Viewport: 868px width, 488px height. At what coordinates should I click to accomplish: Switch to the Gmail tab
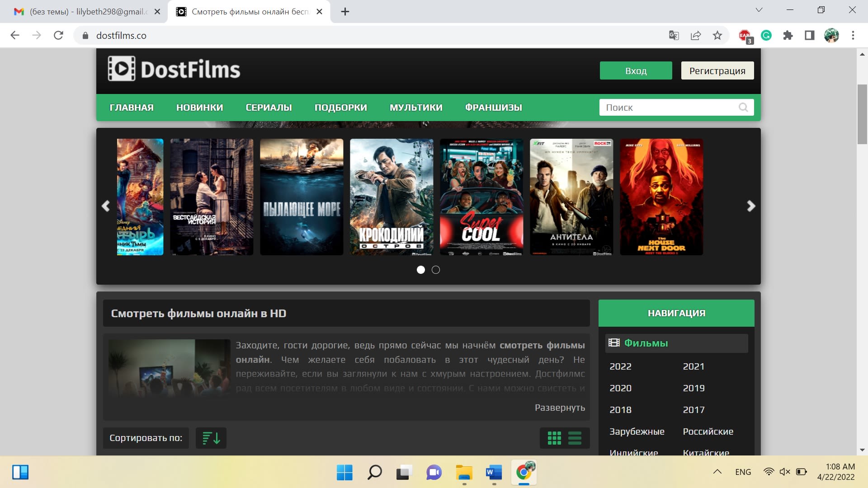[81, 12]
